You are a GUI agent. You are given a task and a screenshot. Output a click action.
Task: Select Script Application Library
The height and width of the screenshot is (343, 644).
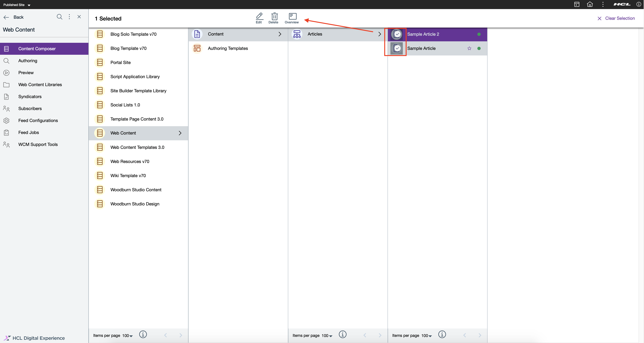point(138,77)
